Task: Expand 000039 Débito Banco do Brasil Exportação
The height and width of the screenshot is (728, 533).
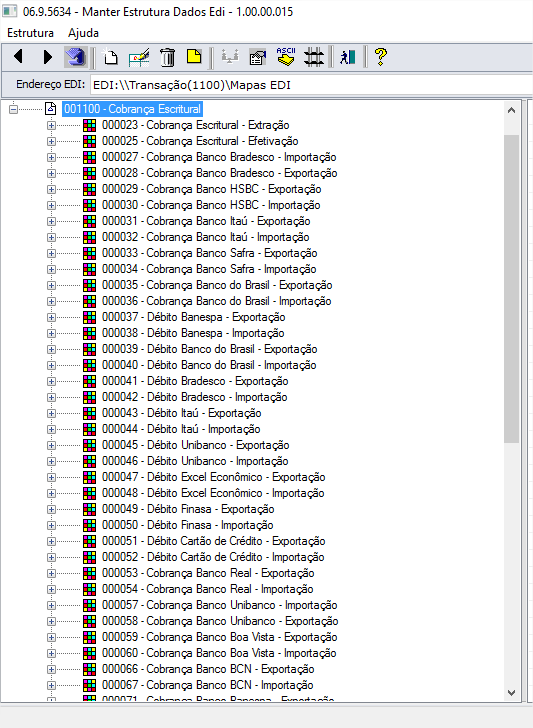Action: coord(51,350)
